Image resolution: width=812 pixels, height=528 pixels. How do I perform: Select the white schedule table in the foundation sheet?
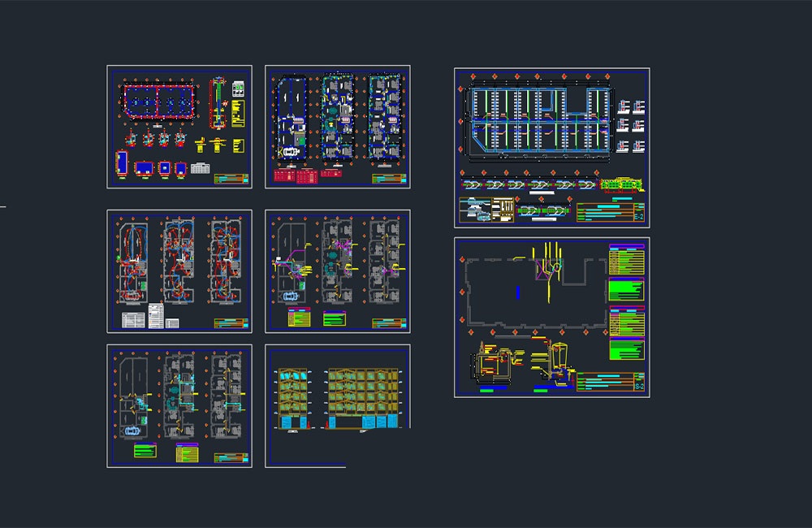pyautogui.click(x=200, y=168)
